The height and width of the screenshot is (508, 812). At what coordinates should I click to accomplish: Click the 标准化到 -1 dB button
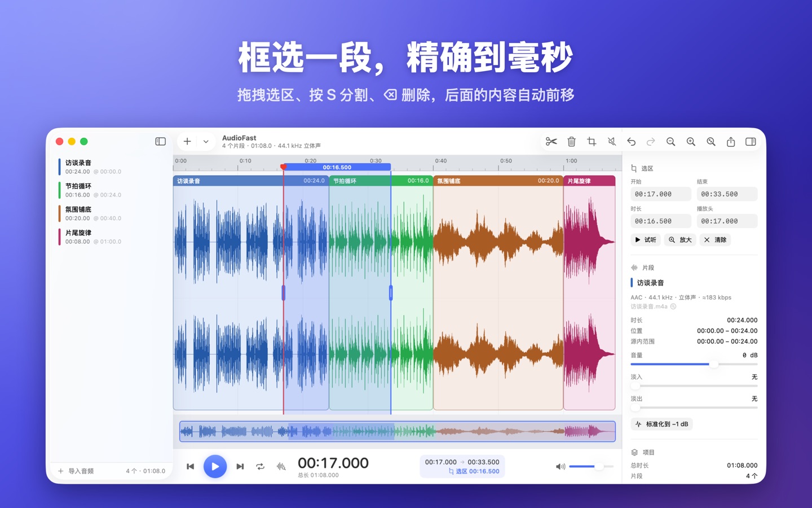pos(661,424)
